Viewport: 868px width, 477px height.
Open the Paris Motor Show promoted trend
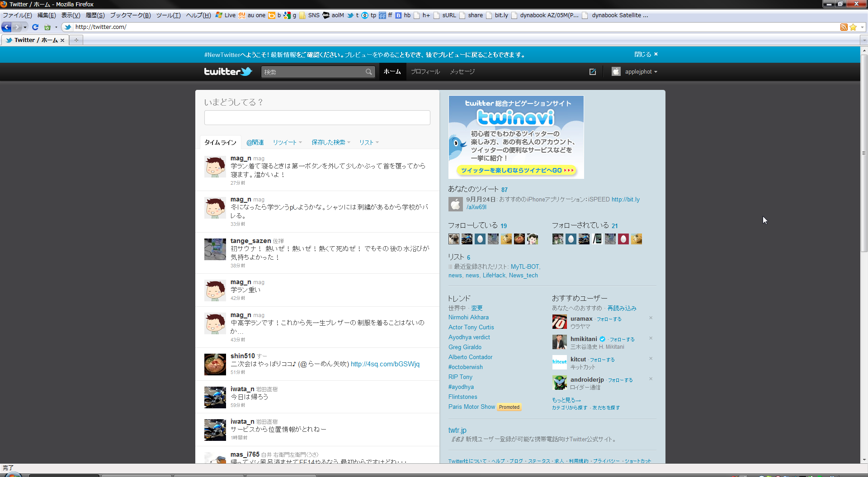(472, 407)
